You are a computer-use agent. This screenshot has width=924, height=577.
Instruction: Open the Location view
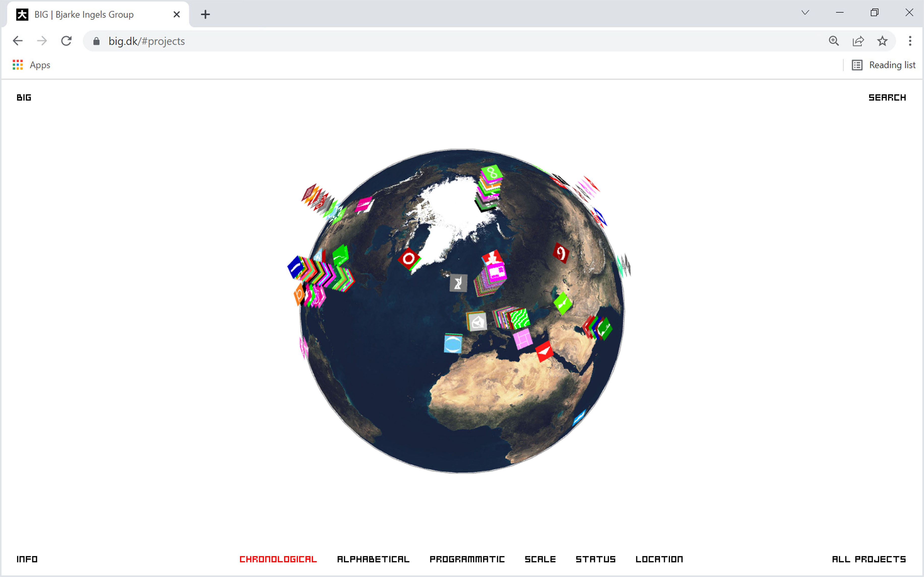[659, 559]
